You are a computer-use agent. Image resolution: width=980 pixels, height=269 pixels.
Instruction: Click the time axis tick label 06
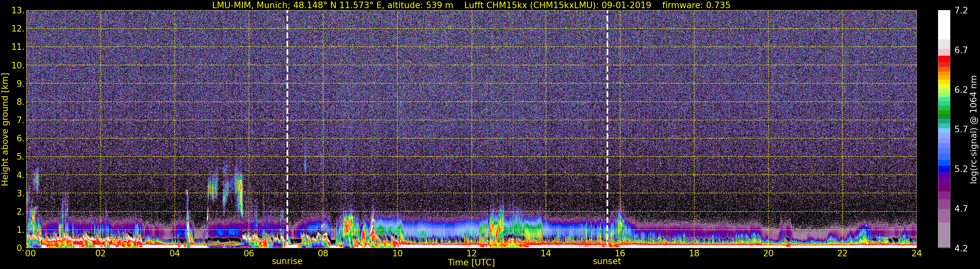click(x=249, y=253)
